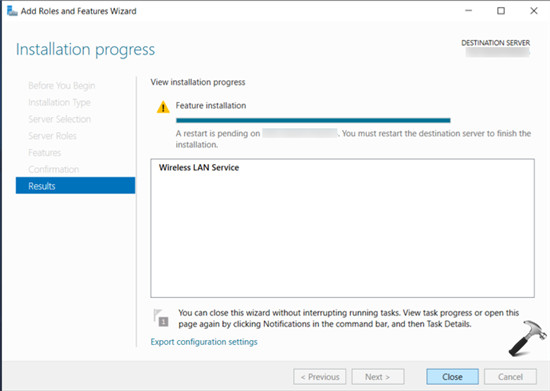Click the hammer watermark icon
The image size is (550, 391).
pyautogui.click(x=527, y=338)
